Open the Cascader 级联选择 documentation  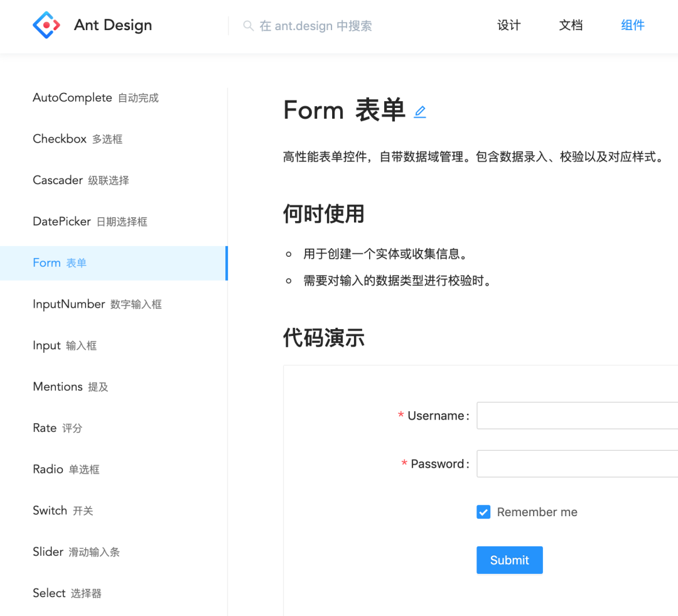click(x=81, y=180)
